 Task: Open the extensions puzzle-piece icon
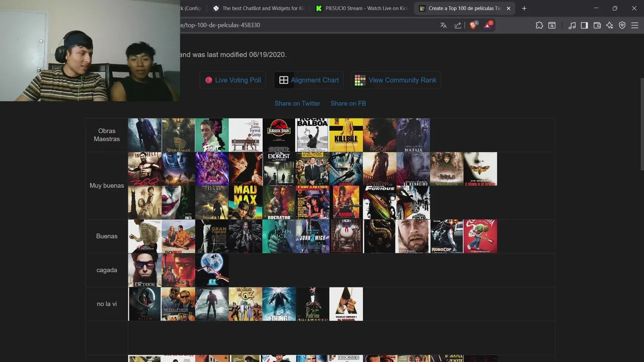click(539, 25)
